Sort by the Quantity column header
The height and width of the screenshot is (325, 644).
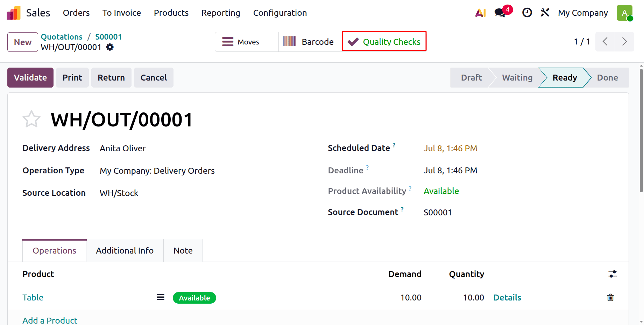467,274
